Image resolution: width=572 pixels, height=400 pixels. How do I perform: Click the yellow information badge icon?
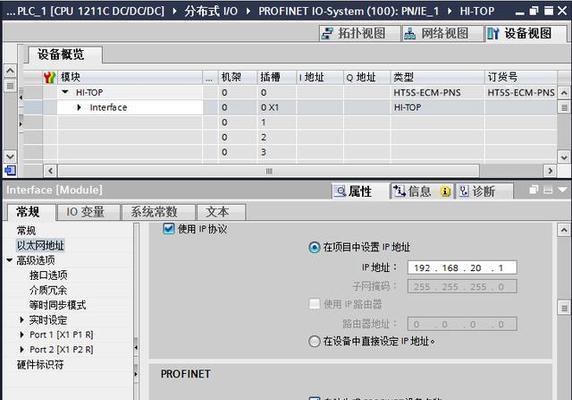point(445,191)
